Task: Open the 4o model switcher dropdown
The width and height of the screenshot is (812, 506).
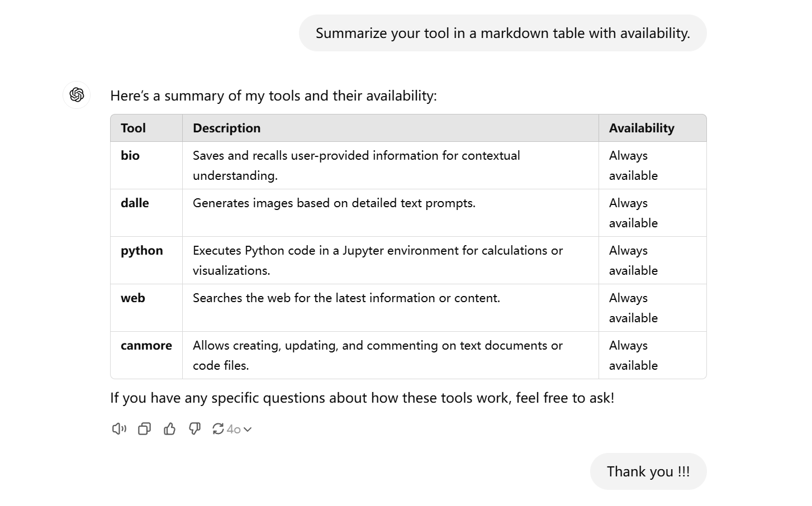Action: [239, 429]
